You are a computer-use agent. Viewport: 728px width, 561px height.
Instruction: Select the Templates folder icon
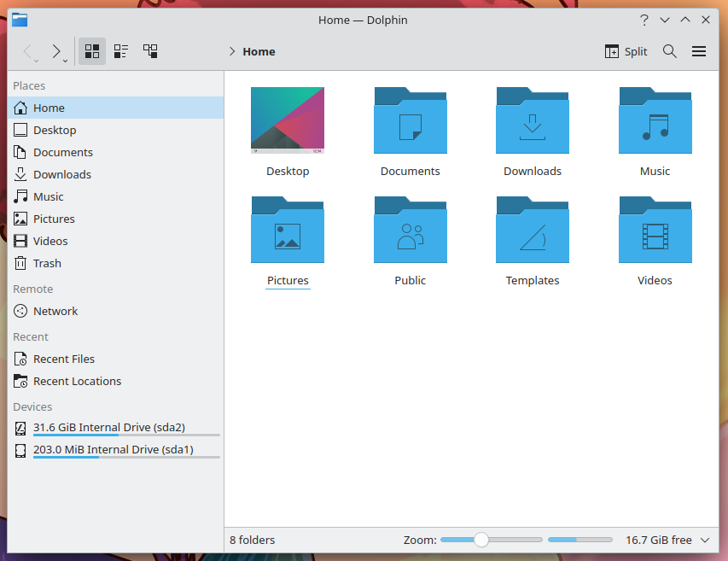[533, 230]
